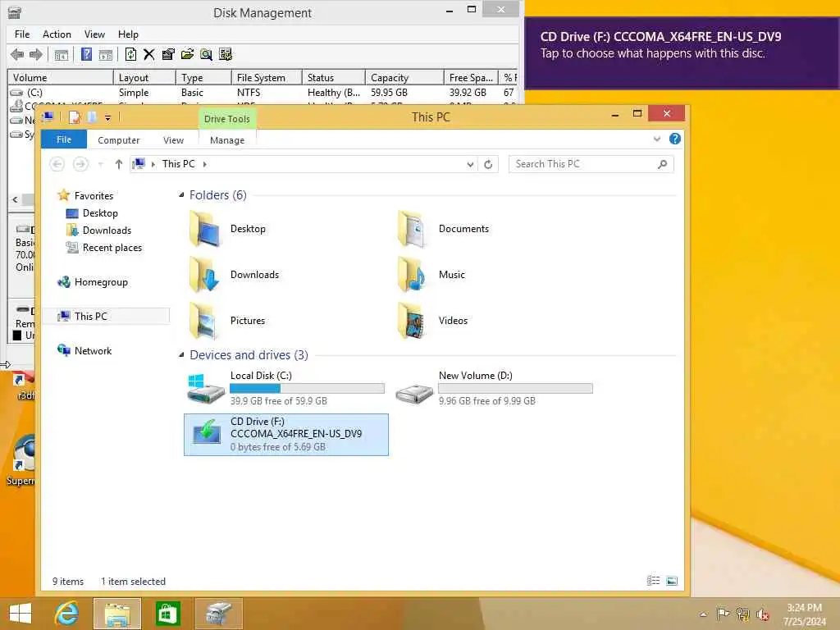
Task: Open the Customize Quick Access Toolbar dropdown
Action: [x=107, y=117]
